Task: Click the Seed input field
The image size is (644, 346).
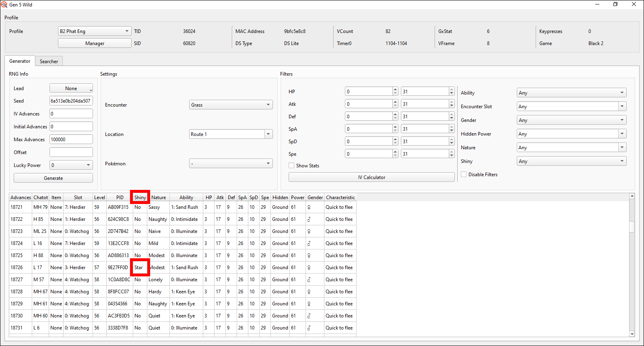Action: 71,101
